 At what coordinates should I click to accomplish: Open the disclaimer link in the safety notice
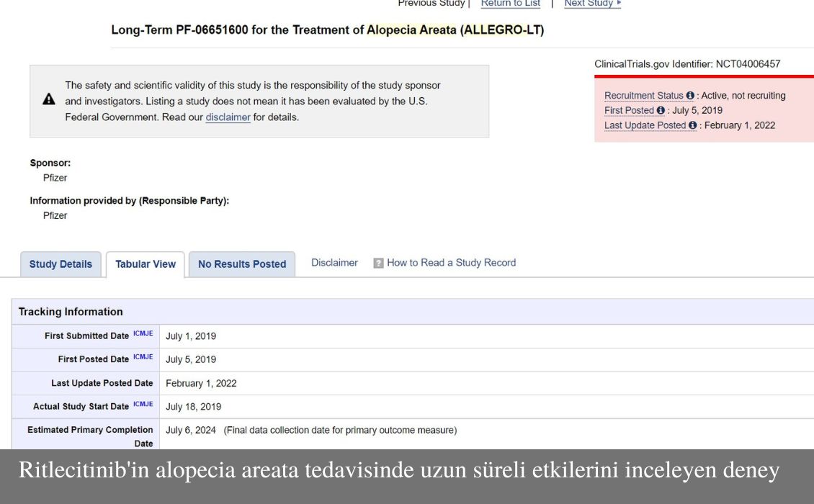228,117
